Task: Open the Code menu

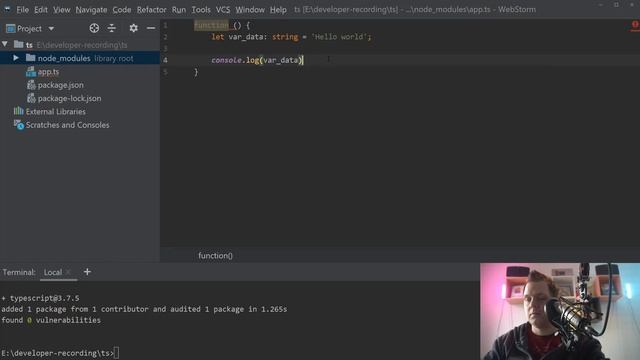Action: coord(122,9)
